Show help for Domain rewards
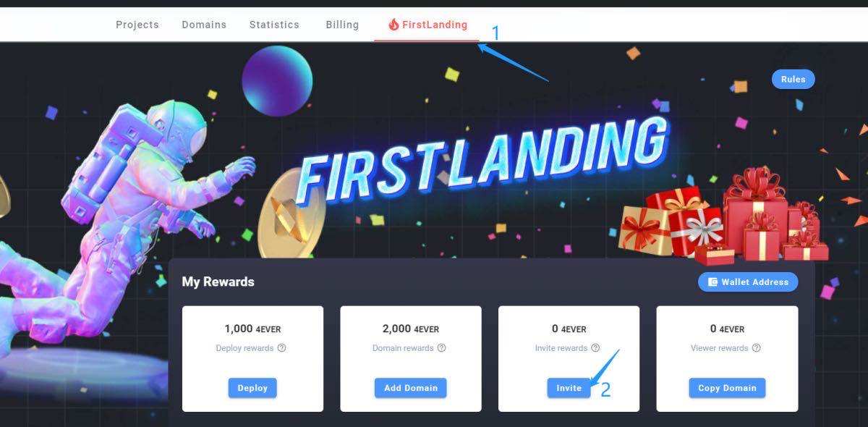Image resolution: width=868 pixels, height=427 pixels. pos(441,348)
